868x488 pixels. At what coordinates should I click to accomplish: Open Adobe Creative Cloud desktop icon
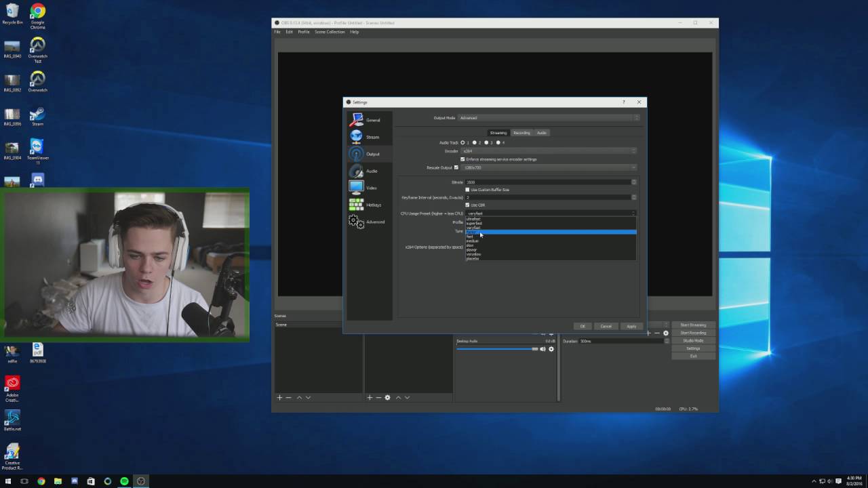pyautogui.click(x=12, y=389)
